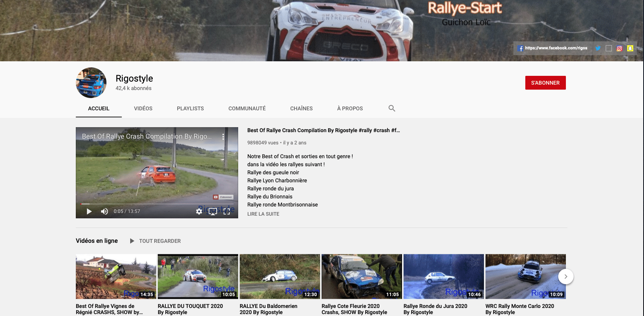This screenshot has width=644, height=316.
Task: Click the Rigostyle channel name
Action: click(134, 79)
